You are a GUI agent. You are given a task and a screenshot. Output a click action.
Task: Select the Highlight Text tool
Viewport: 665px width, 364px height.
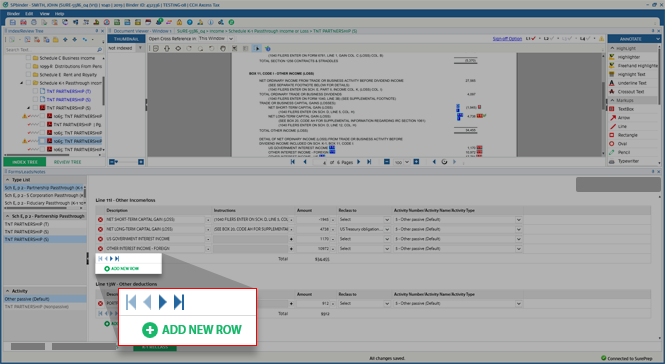click(x=628, y=74)
